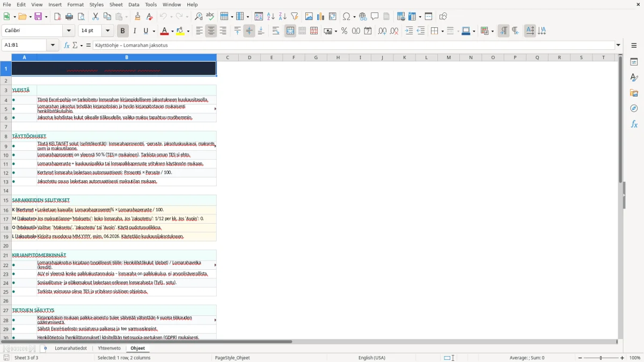Open the Conditional formatting dropdown arrow
Screen dimensions: 644x362
pyautogui.click(x=492, y=31)
